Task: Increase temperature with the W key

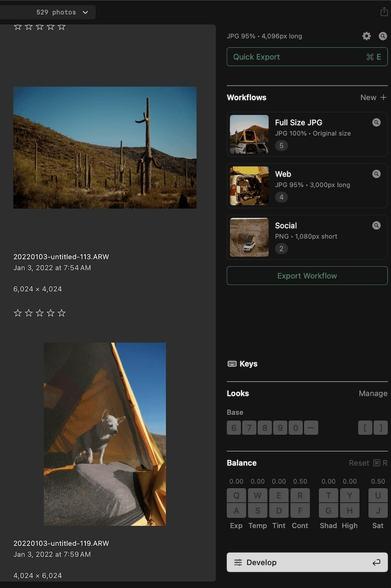Action: pos(258,495)
